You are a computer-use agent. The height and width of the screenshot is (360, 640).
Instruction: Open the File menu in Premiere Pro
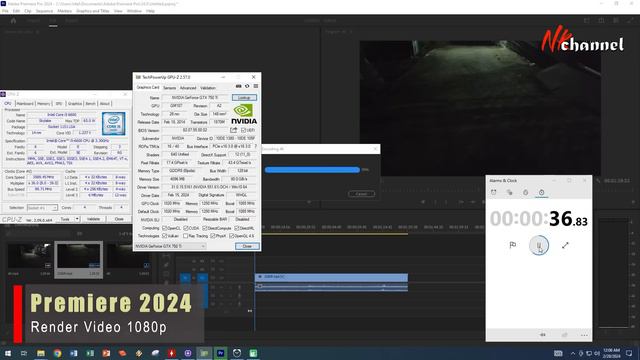5,11
